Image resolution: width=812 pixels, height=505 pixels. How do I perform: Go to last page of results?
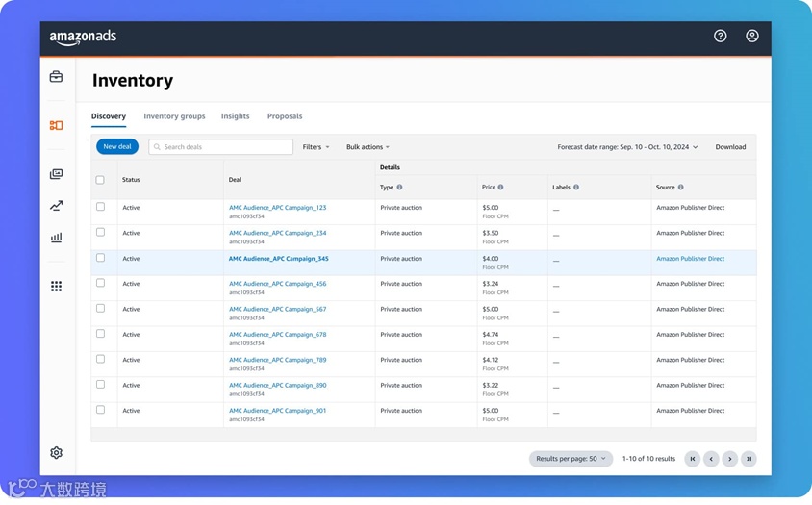tap(749, 459)
